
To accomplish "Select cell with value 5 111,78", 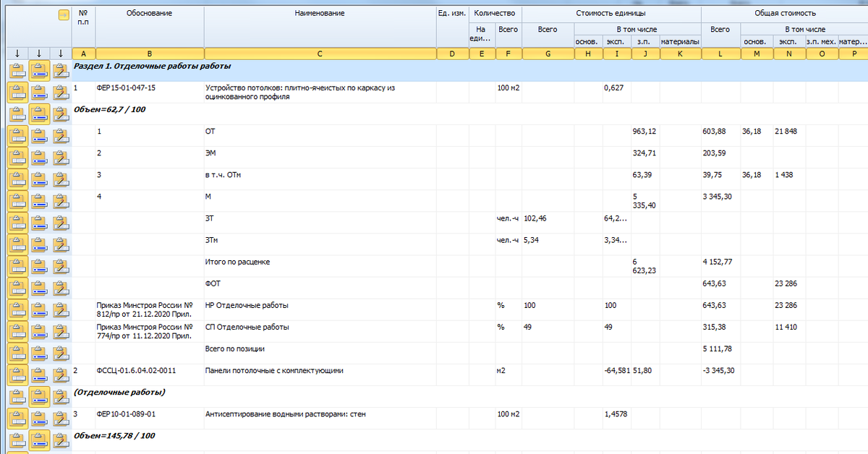I will coord(720,353).
